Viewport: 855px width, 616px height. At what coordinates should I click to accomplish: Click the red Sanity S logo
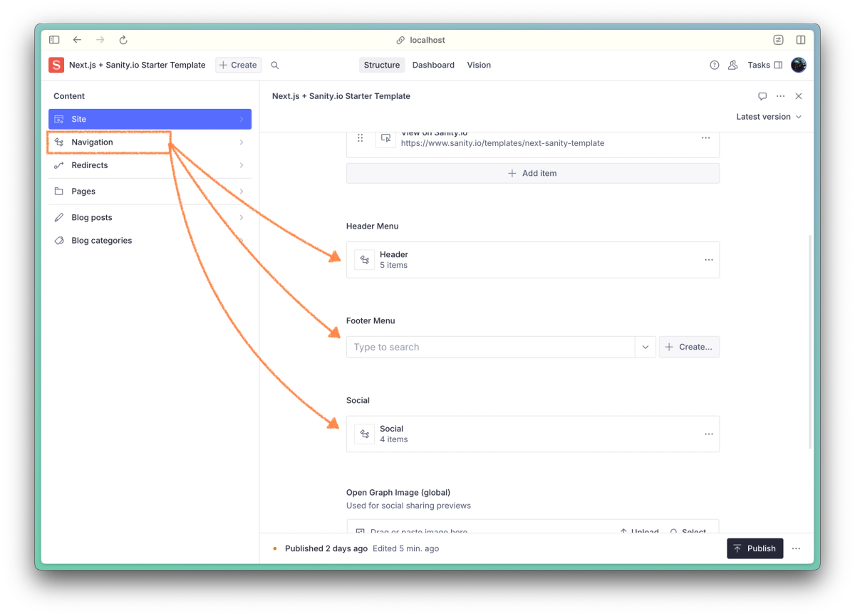tap(56, 65)
